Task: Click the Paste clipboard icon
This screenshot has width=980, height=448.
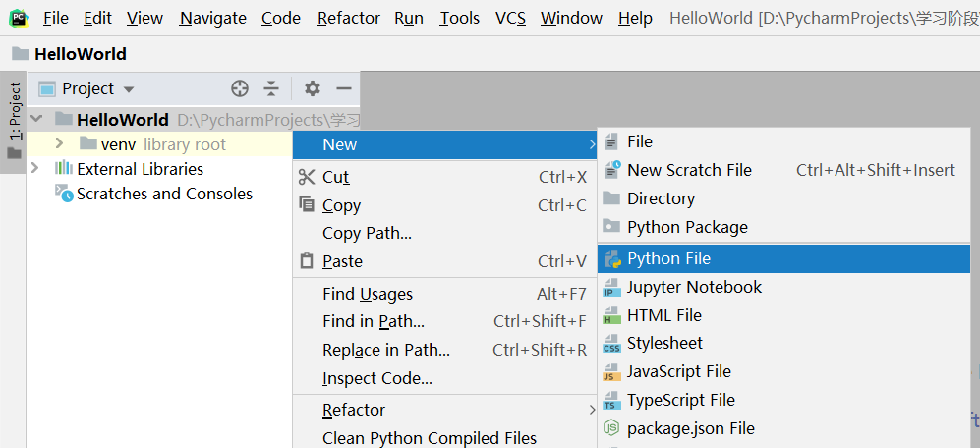Action: 307,260
